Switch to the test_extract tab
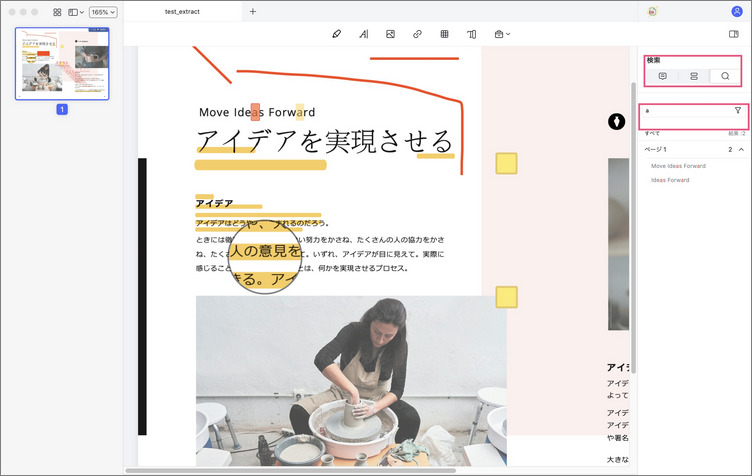The image size is (752, 476). click(182, 12)
